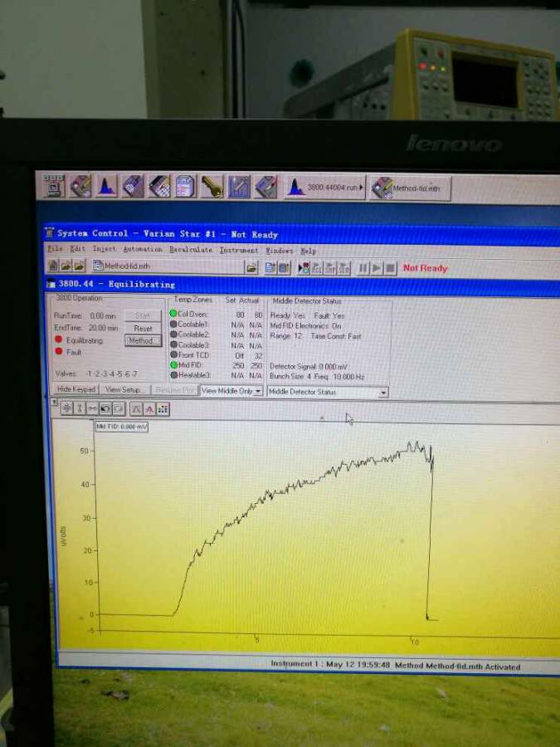
Task: Click the Col Oven temperature zone row
Action: [x=217, y=315]
